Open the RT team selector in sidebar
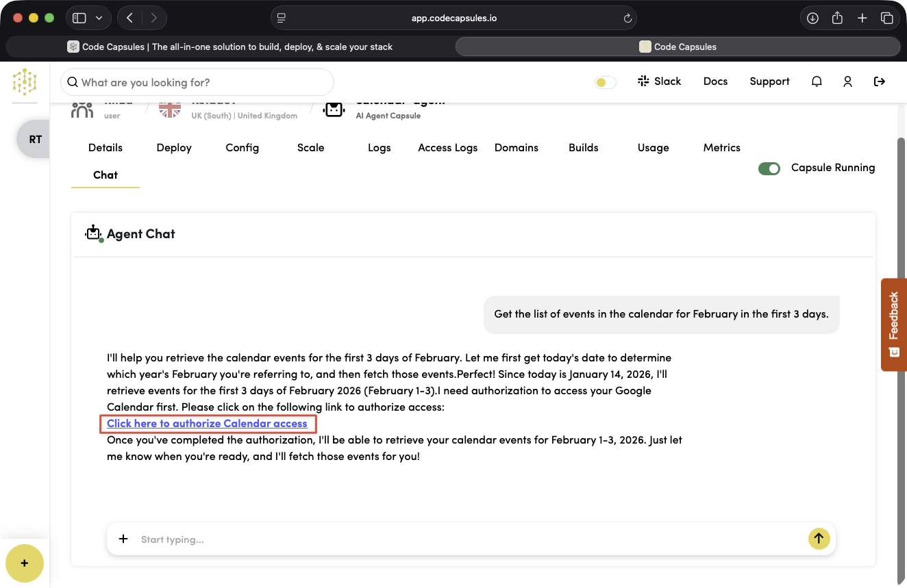 click(35, 139)
